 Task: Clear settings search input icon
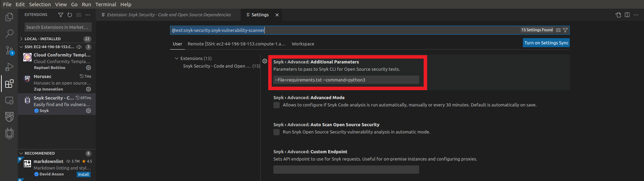pyautogui.click(x=558, y=30)
